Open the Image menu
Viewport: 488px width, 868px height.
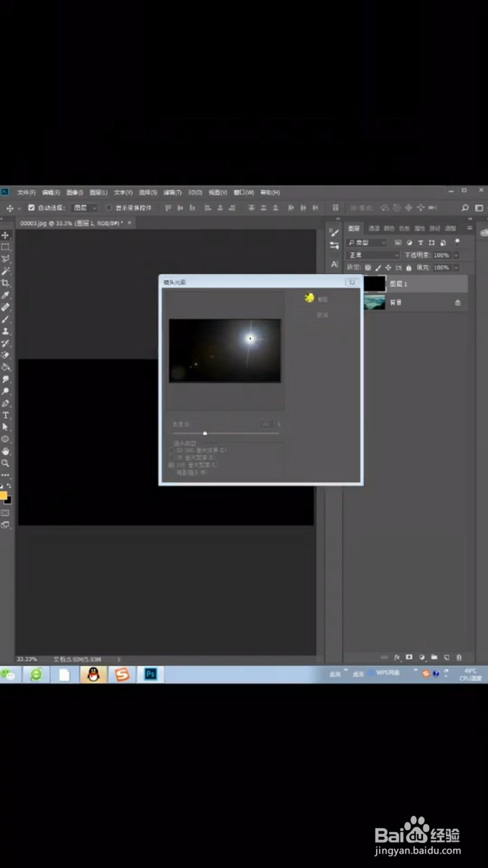(75, 193)
